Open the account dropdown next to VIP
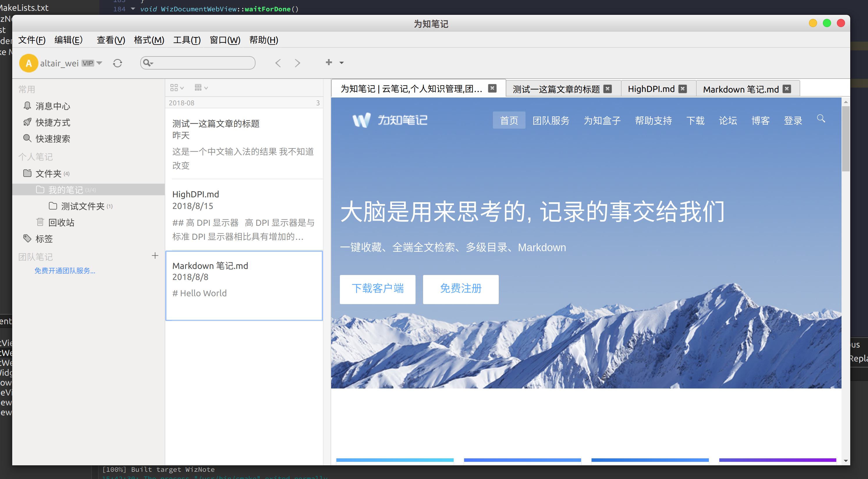 click(99, 63)
